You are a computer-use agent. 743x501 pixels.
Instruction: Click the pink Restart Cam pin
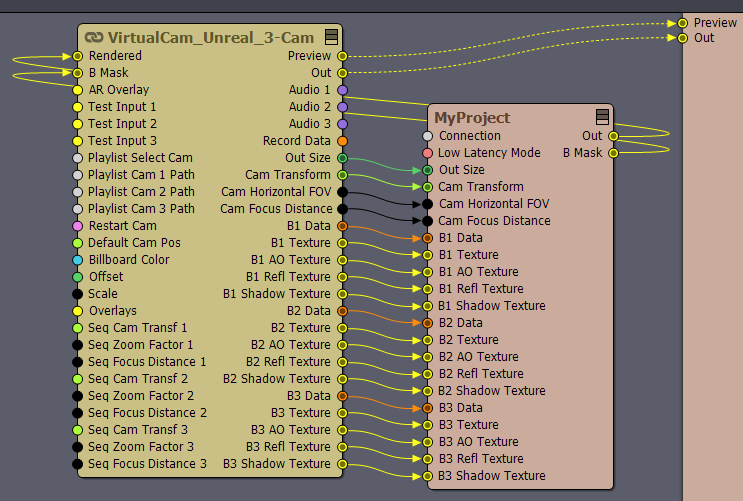point(78,226)
